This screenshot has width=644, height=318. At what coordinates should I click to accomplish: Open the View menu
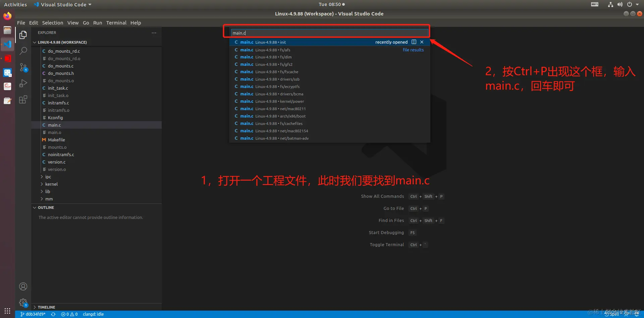(x=73, y=23)
